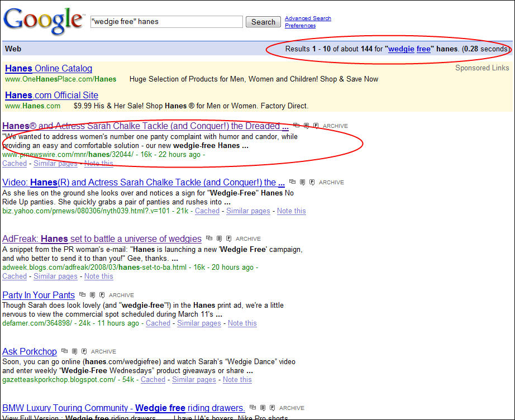Click Note this for gazetteaskporkchop.blogspot.com result

pyautogui.click(x=237, y=380)
